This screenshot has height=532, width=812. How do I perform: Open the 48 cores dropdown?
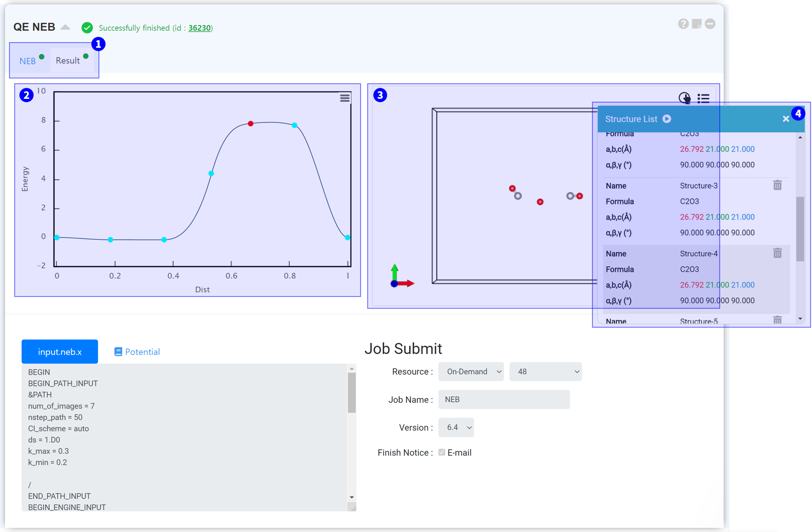[x=545, y=372]
